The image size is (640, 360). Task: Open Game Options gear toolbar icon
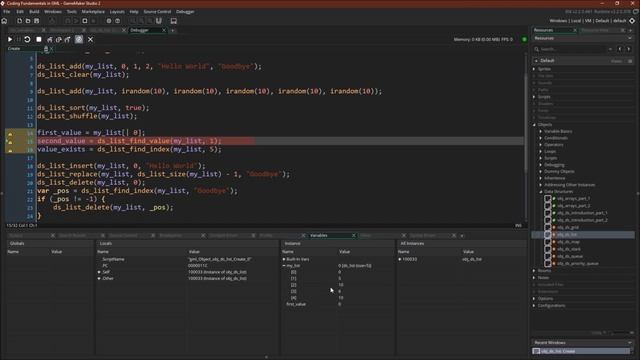click(109, 21)
